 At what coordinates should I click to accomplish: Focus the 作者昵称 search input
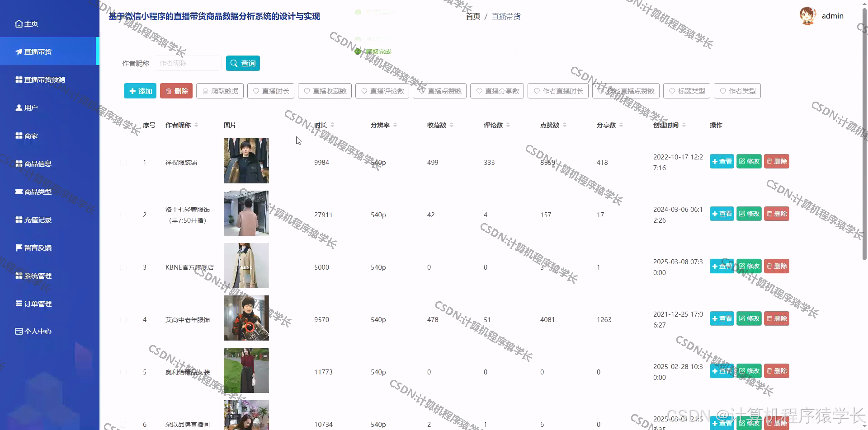click(x=188, y=63)
